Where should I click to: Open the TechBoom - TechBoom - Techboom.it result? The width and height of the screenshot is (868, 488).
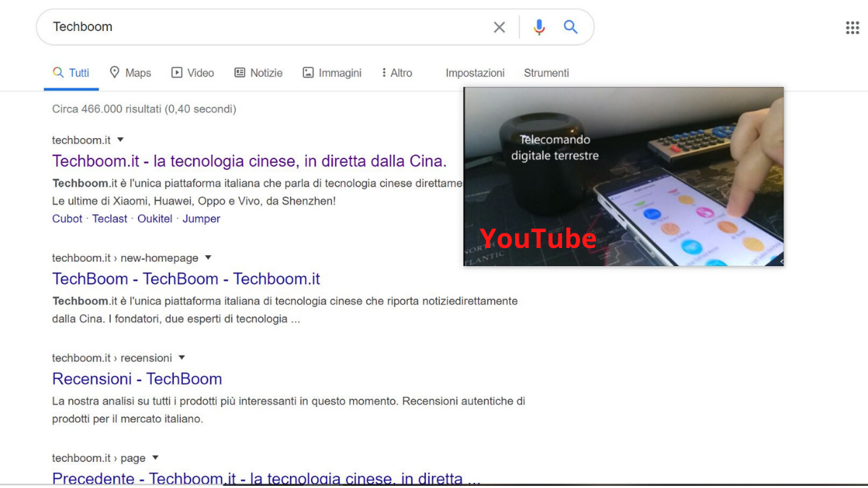point(186,279)
